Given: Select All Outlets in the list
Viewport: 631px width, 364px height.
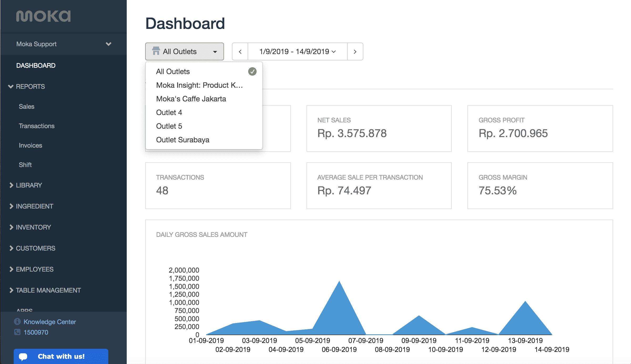Looking at the screenshot, I should click(204, 71).
